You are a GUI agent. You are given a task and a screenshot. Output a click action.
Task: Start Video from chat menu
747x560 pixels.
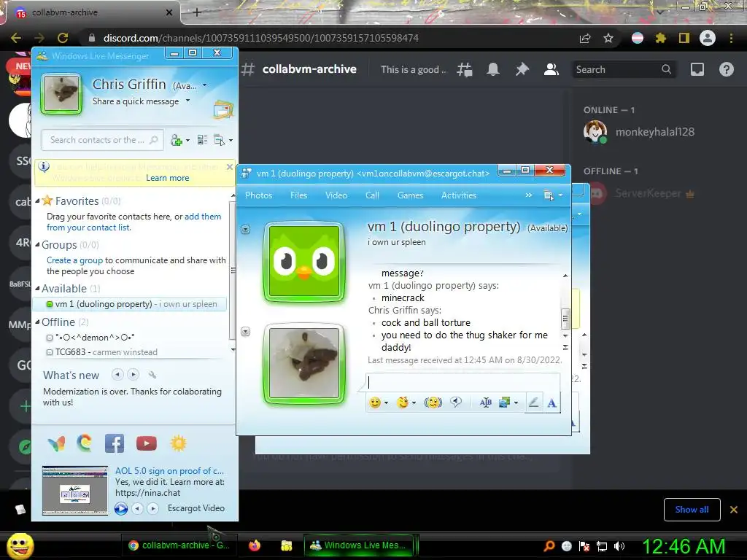(x=336, y=195)
